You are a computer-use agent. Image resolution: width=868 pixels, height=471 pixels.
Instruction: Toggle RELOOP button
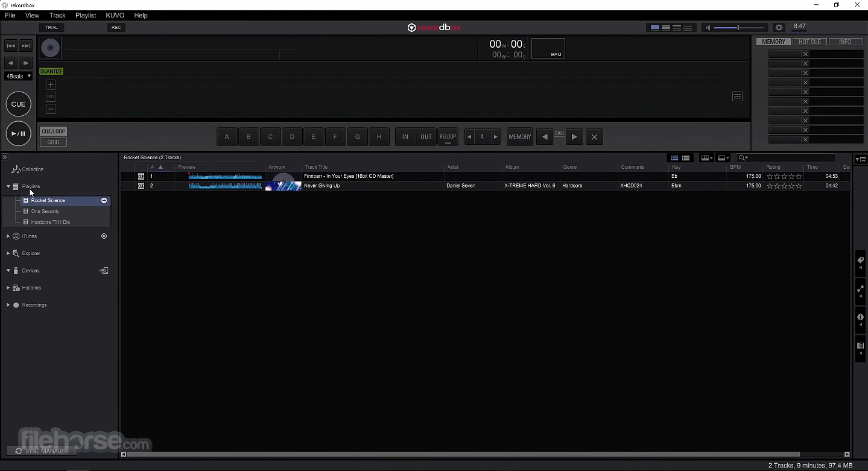(x=448, y=137)
